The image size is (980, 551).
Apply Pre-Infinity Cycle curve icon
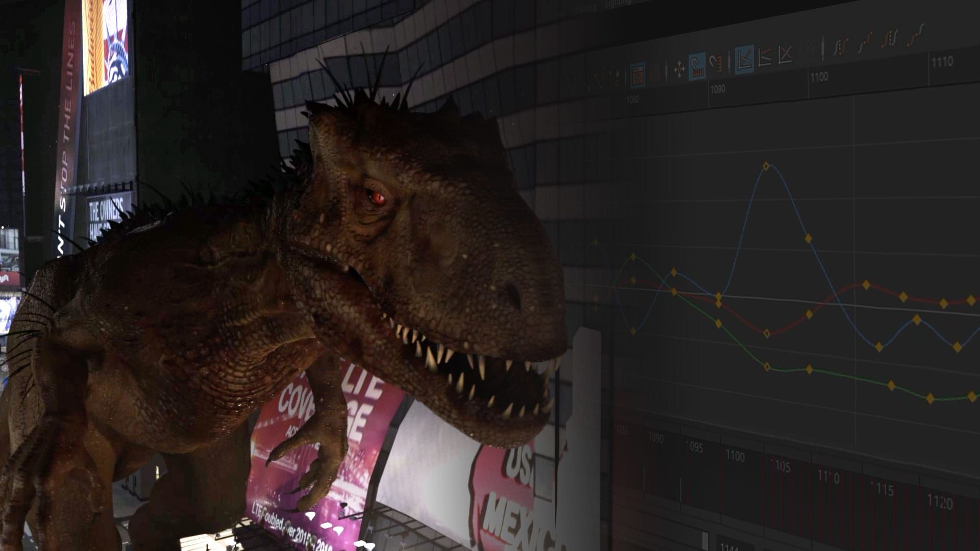(x=841, y=46)
